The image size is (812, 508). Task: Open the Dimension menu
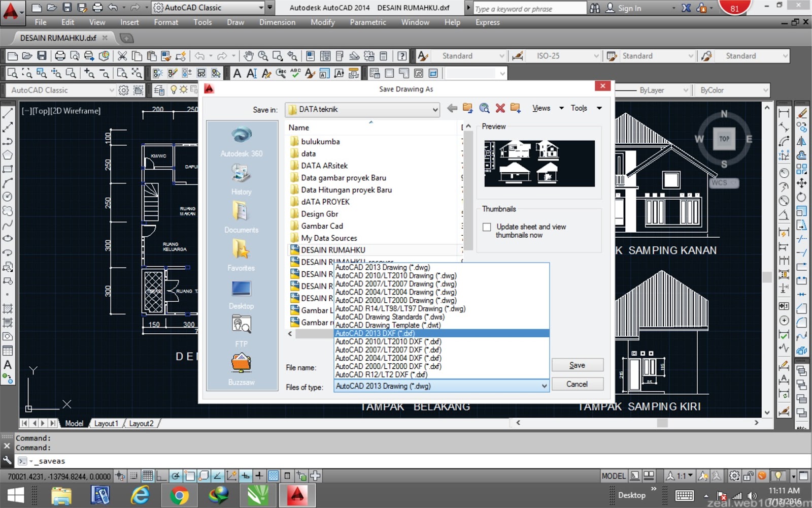click(277, 22)
